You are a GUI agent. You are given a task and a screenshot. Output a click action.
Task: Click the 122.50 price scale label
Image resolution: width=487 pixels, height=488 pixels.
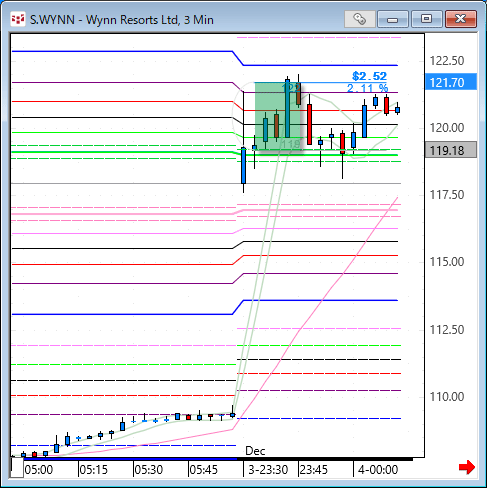click(x=447, y=61)
